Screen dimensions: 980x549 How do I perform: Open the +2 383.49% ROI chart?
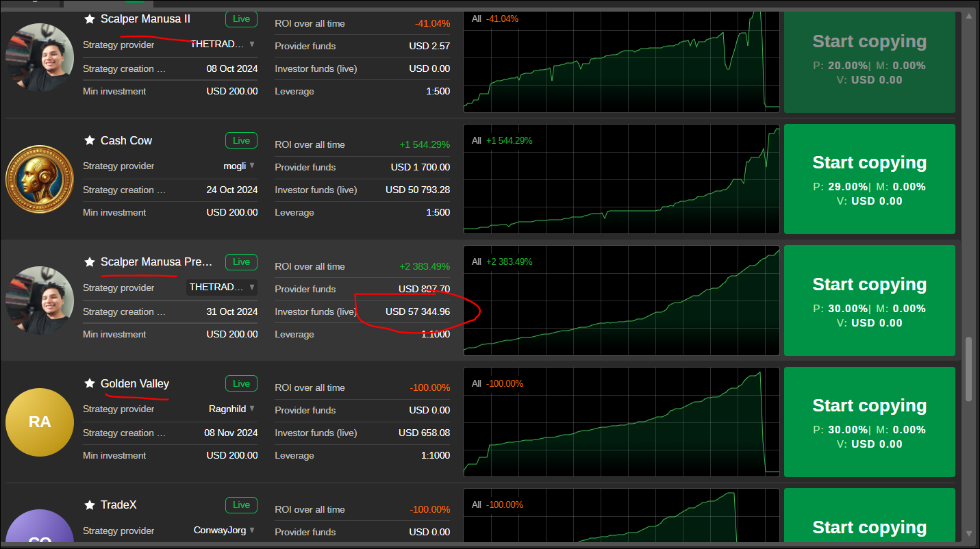click(x=621, y=301)
